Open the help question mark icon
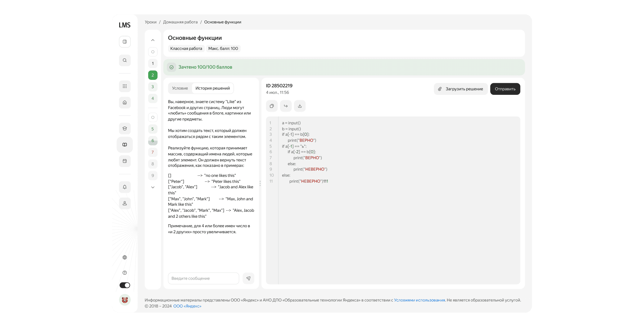 (x=125, y=273)
